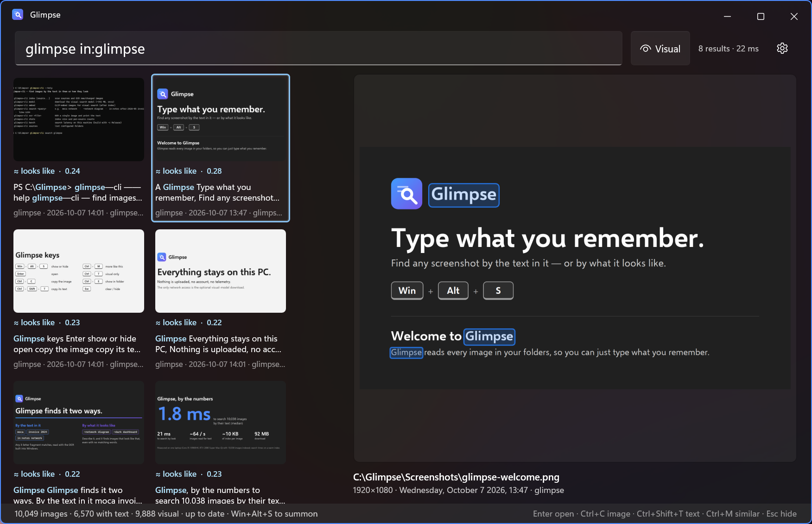
Task: Click the 'Enter open' hint in status bar
Action: click(553, 514)
